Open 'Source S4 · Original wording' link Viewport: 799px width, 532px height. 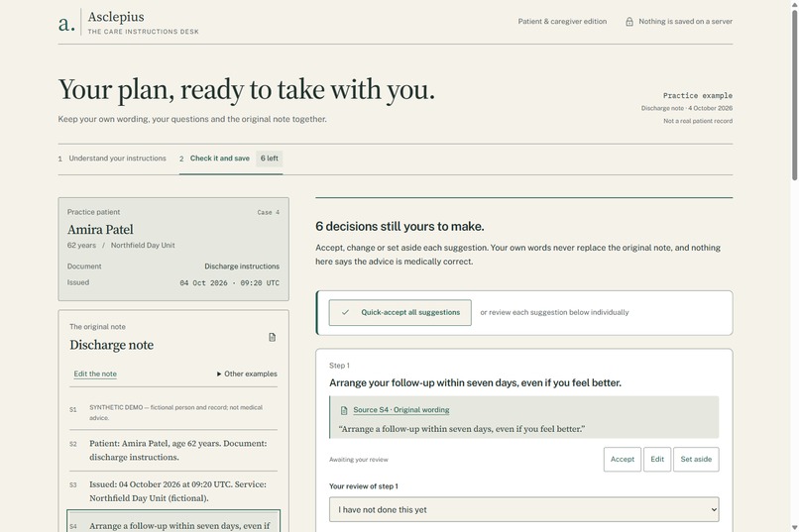pos(401,410)
